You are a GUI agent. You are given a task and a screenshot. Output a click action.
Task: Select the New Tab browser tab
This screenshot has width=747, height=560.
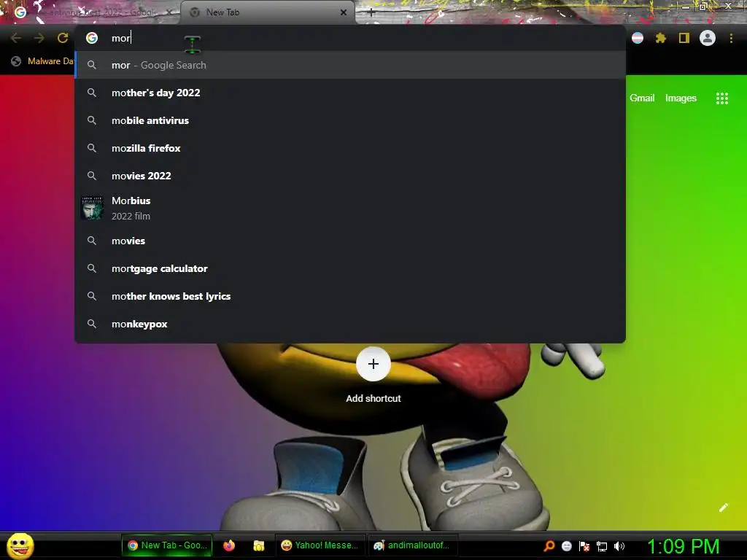coord(267,12)
